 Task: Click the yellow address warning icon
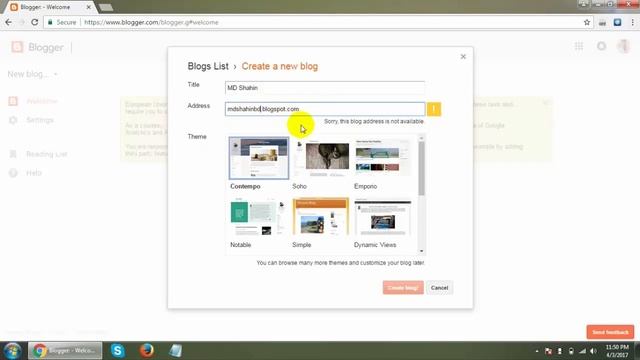pyautogui.click(x=433, y=109)
